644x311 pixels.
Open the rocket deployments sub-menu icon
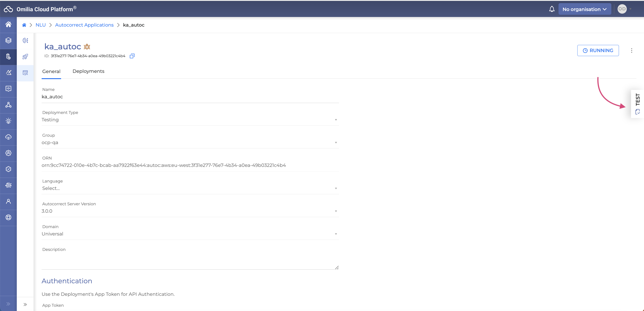(25, 57)
